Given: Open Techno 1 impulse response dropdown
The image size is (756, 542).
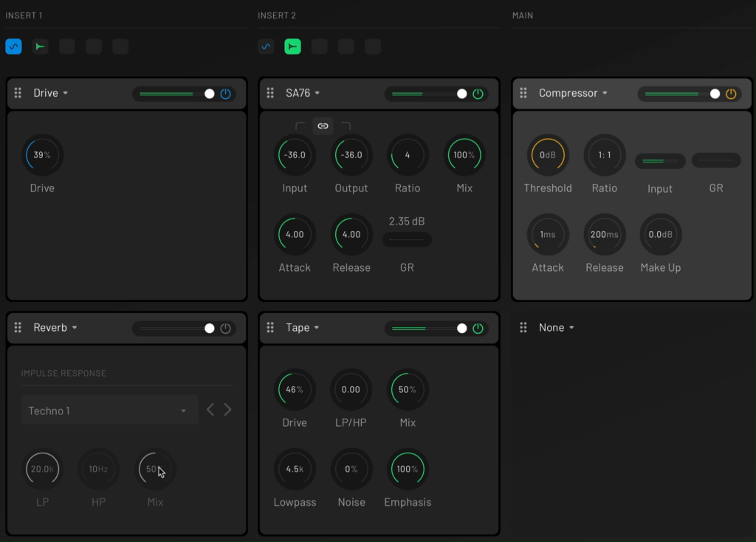Looking at the screenshot, I should point(109,411).
